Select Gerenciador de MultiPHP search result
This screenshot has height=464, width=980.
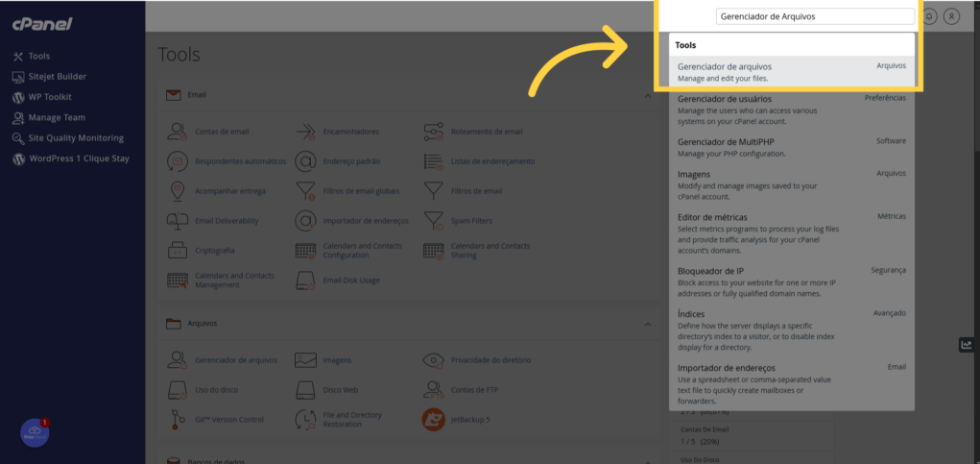point(791,147)
